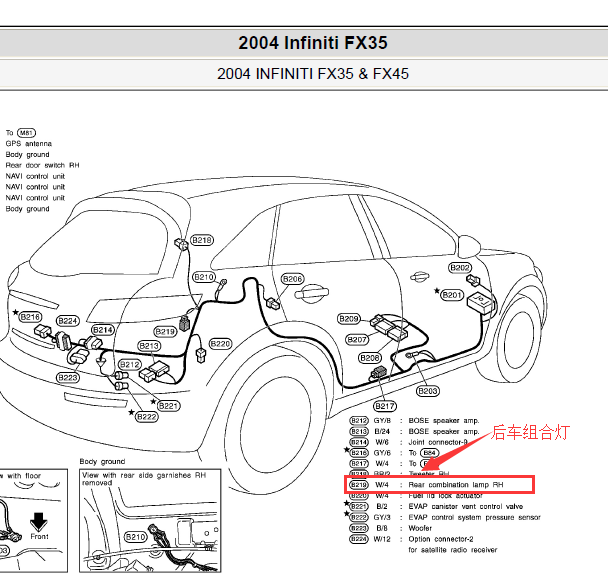
Task: Click the "EVAP control system pressure sensor" entry
Action: (475, 518)
